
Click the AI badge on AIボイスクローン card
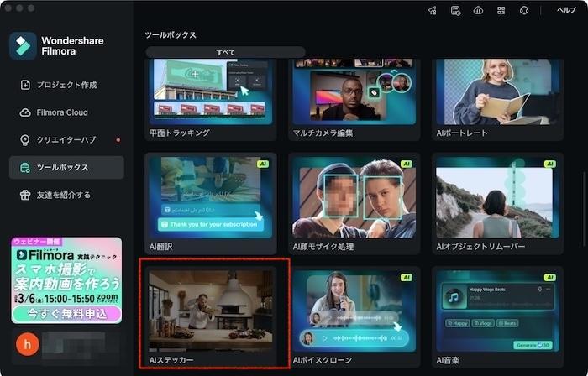coord(406,277)
